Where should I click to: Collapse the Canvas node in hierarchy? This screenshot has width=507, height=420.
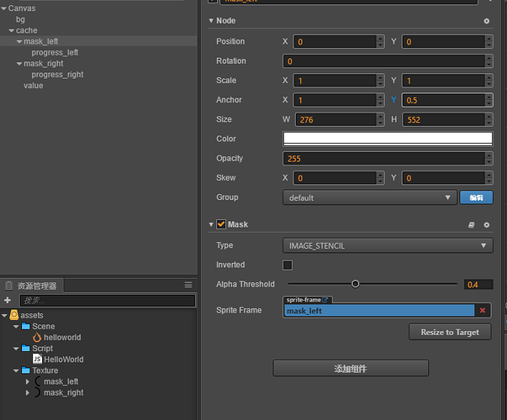(x=4, y=8)
